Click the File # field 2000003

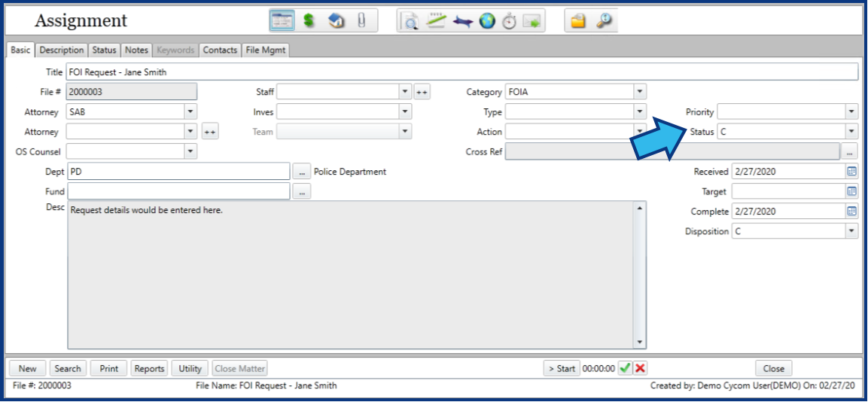pos(131,92)
